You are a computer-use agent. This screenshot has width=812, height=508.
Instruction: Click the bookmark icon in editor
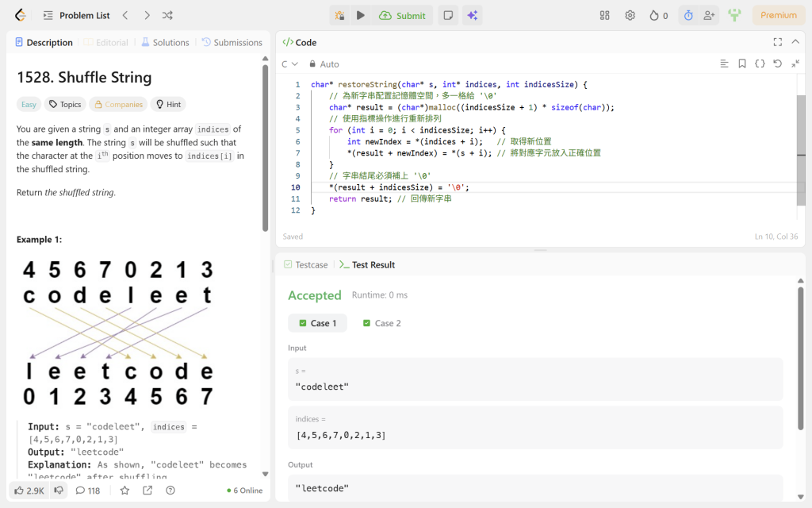click(742, 63)
